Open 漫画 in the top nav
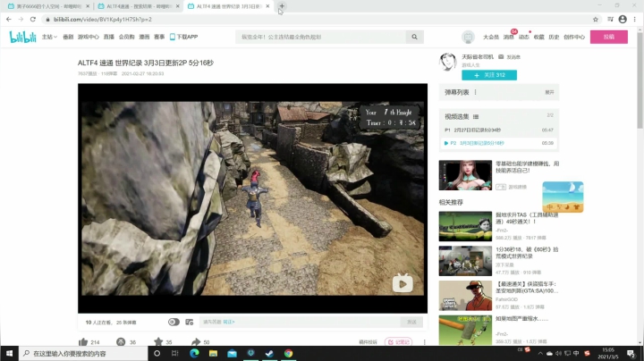644x361 pixels. 144,37
